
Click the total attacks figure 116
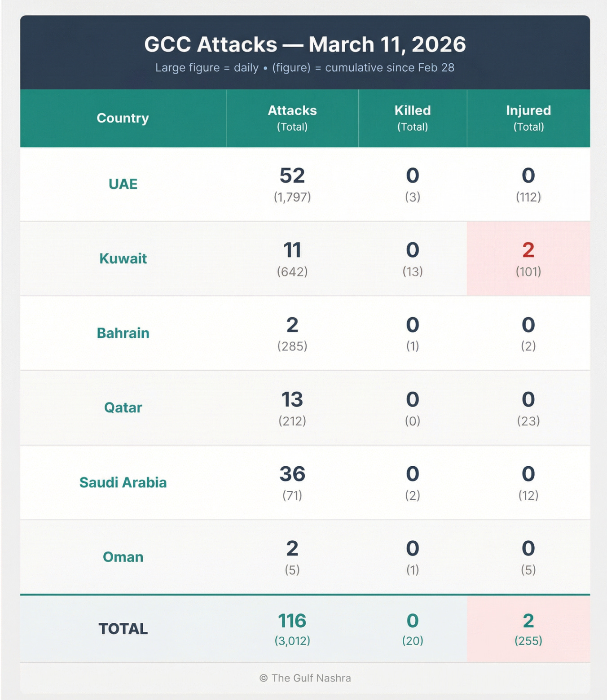pos(292,621)
